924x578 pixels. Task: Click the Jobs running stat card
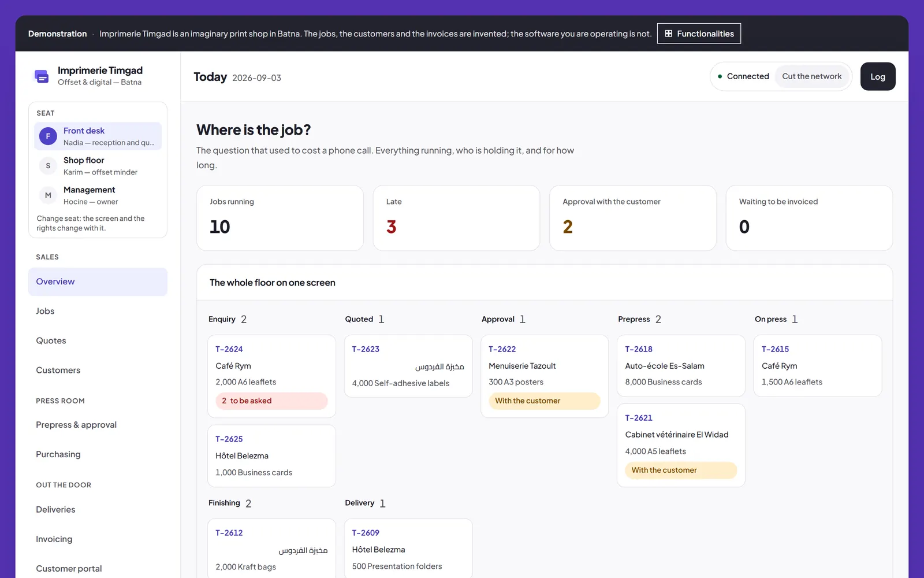[x=280, y=218]
